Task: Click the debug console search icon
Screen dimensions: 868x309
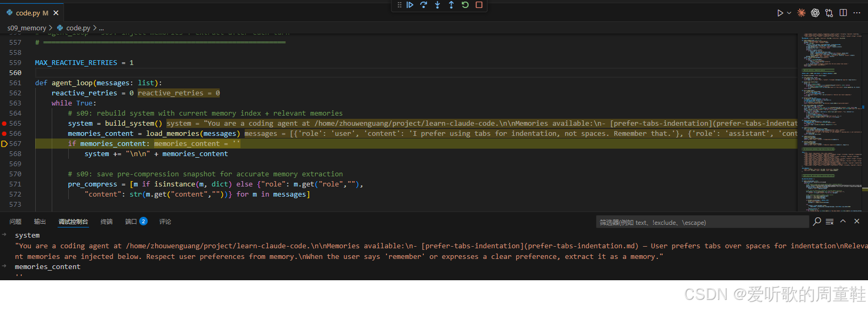Action: point(817,222)
